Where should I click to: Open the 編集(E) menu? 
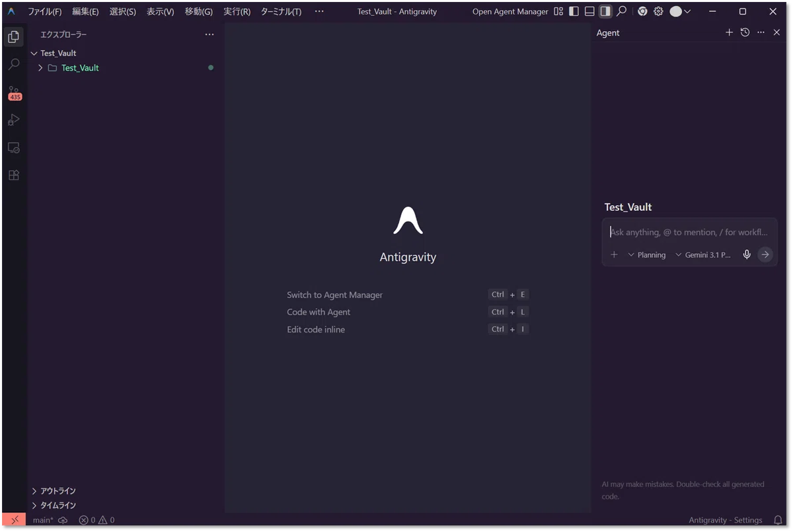[x=85, y=11]
